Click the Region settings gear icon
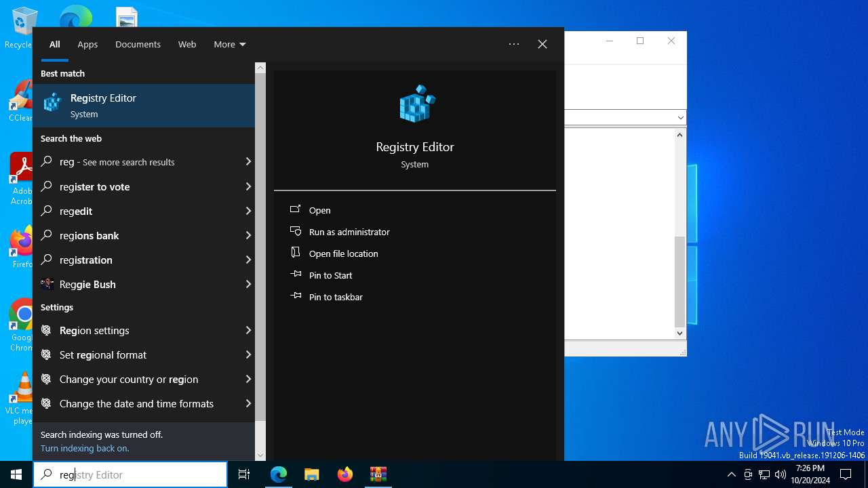This screenshot has width=868, height=488. point(46,330)
